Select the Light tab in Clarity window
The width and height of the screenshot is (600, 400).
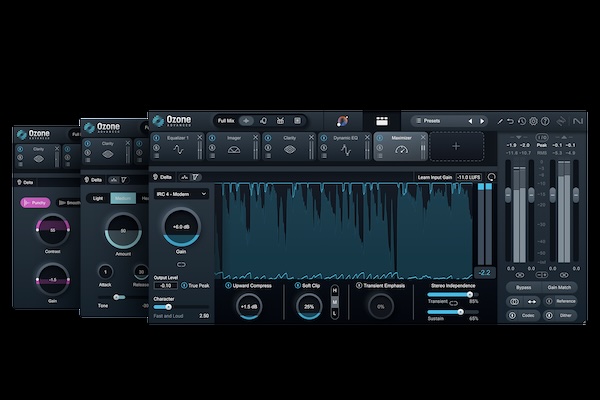pyautogui.click(x=98, y=198)
